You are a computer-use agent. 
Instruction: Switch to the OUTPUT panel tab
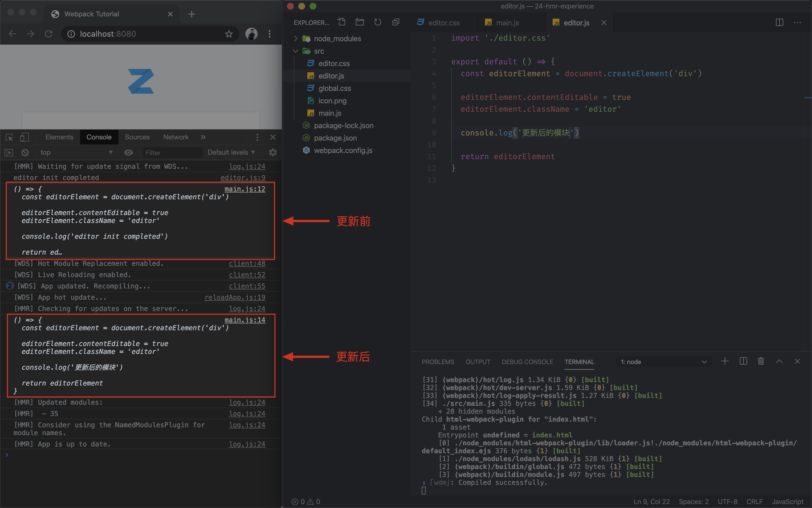click(x=478, y=362)
